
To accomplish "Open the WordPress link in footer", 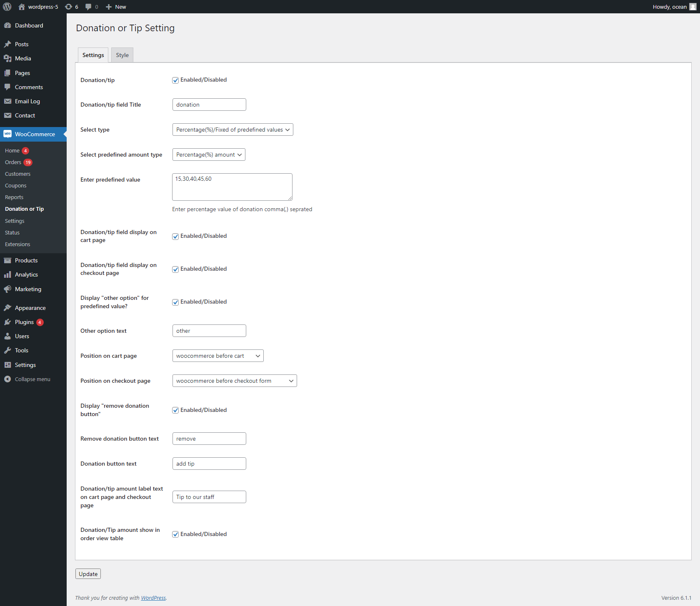I will [x=153, y=598].
